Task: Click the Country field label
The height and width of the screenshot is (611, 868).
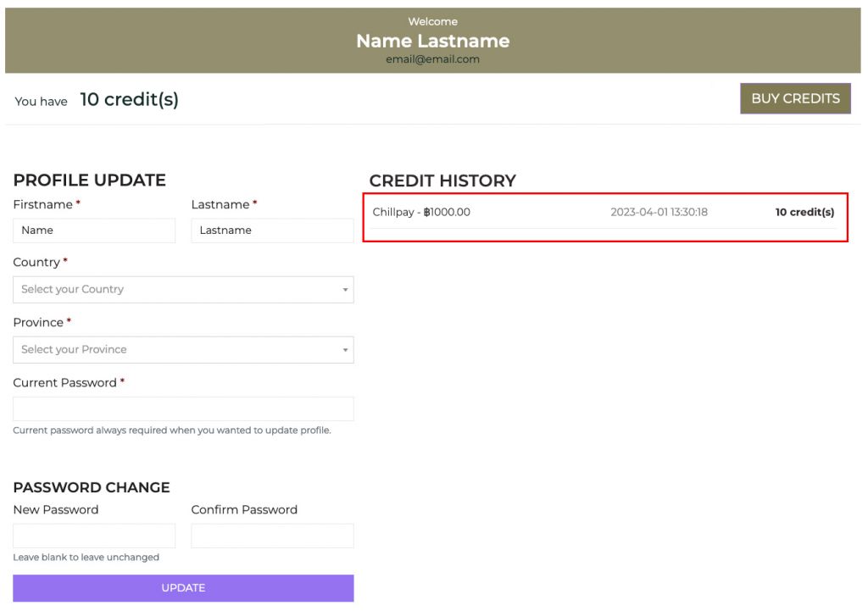Action: point(36,263)
